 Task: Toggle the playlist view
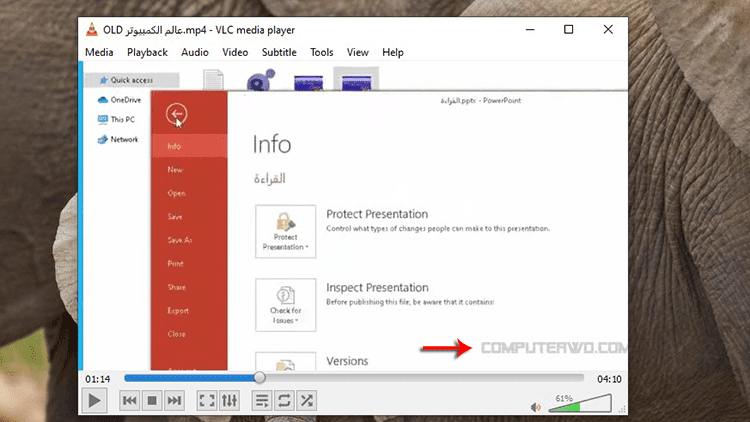pyautogui.click(x=262, y=400)
